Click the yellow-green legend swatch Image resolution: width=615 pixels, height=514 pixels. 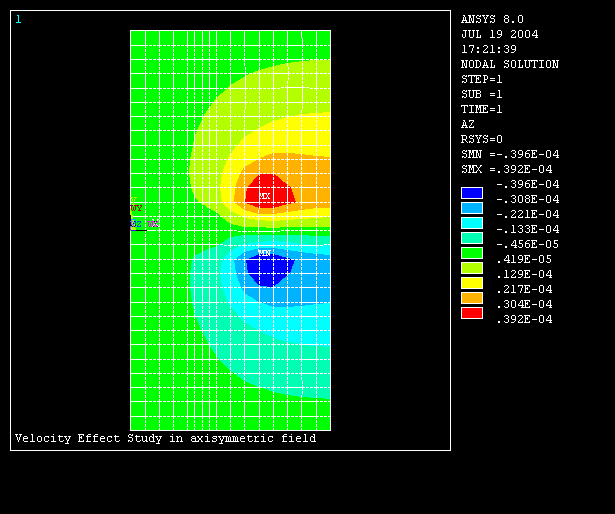point(472,268)
